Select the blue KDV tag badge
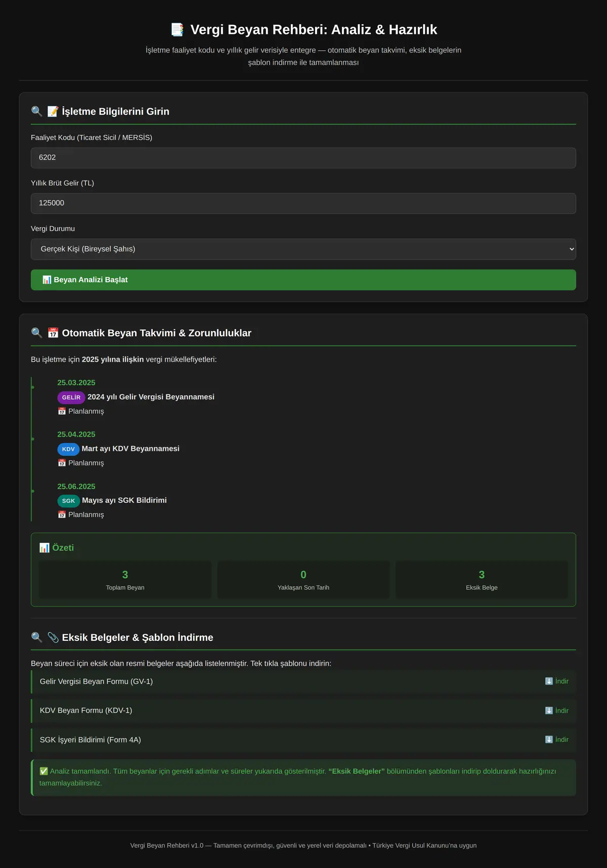607x868 pixels. (68, 449)
